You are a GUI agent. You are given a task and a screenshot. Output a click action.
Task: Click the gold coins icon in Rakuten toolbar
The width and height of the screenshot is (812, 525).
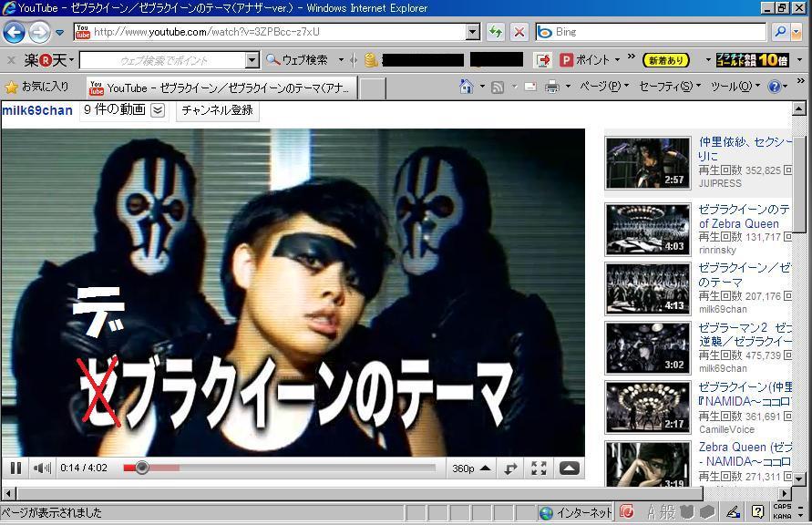click(371, 60)
